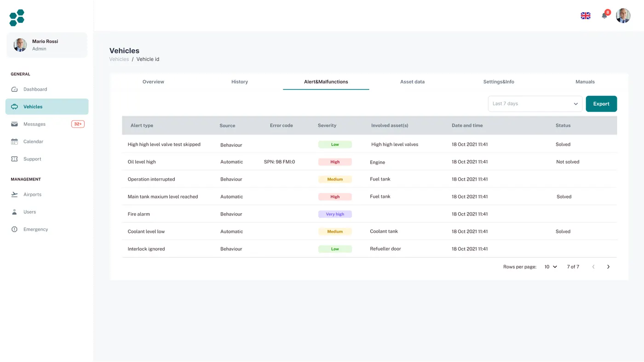644x362 pixels.
Task: Click the 'Refueller door' asset
Action: pos(385,249)
